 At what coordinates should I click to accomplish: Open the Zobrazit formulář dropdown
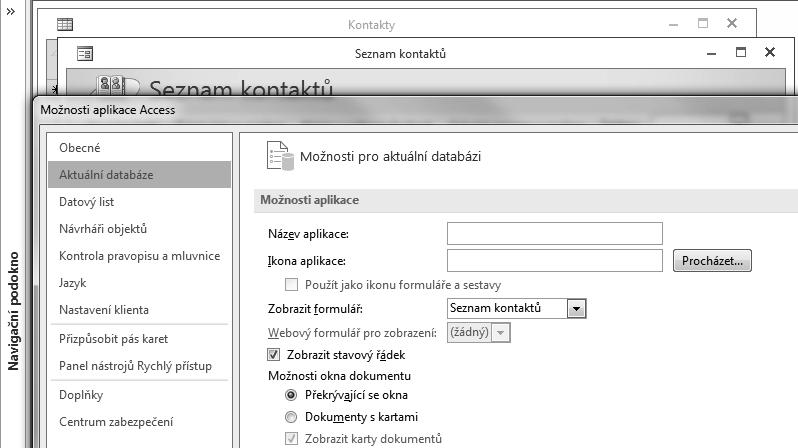pyautogui.click(x=576, y=309)
